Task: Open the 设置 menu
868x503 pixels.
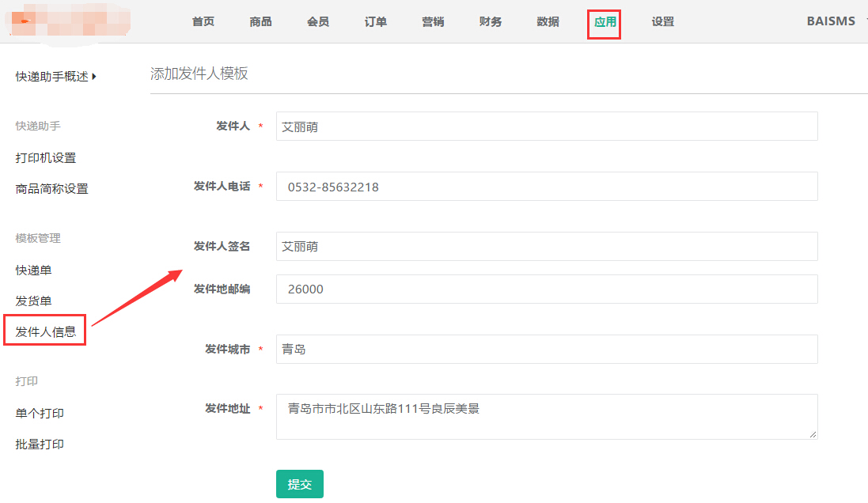Action: pyautogui.click(x=663, y=21)
